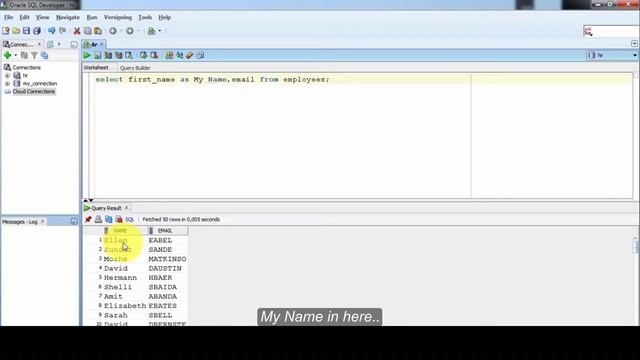This screenshot has height=360, width=640.
Task: Click the Paste clipboard icon
Action: [x=98, y=31]
